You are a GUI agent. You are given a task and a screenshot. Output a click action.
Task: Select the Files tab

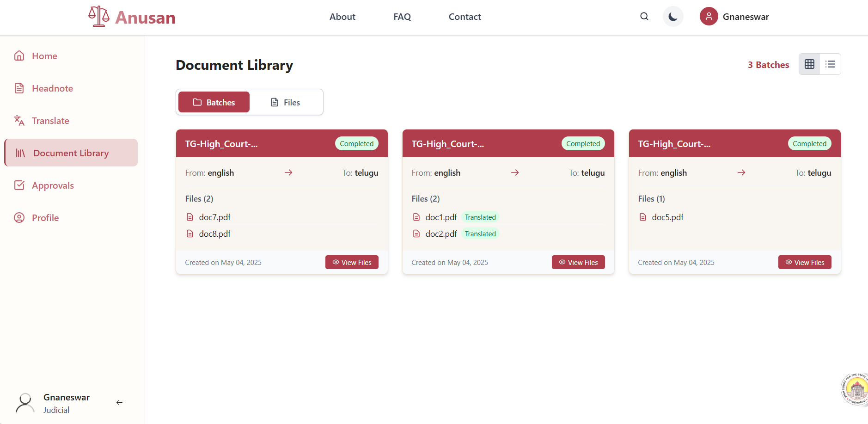(x=285, y=102)
